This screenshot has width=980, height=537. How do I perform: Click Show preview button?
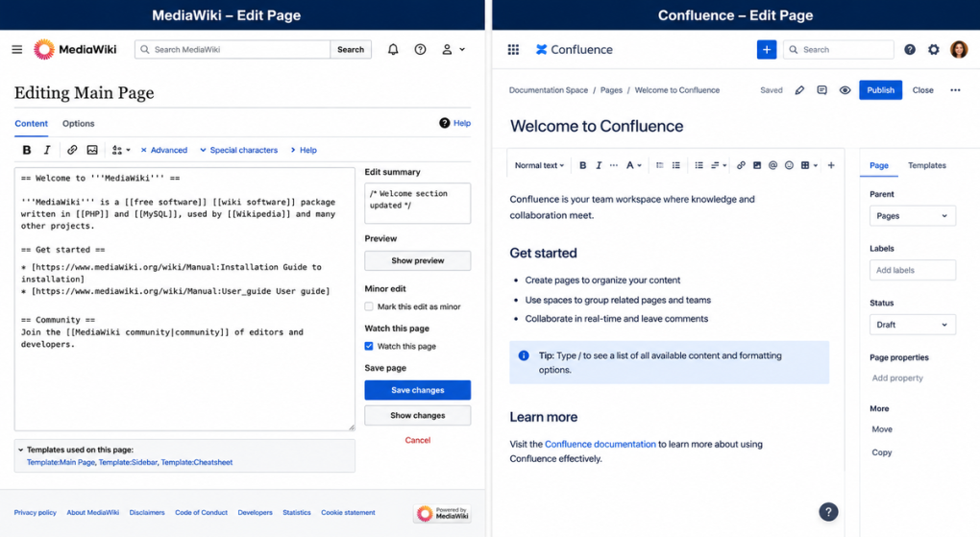(x=418, y=260)
